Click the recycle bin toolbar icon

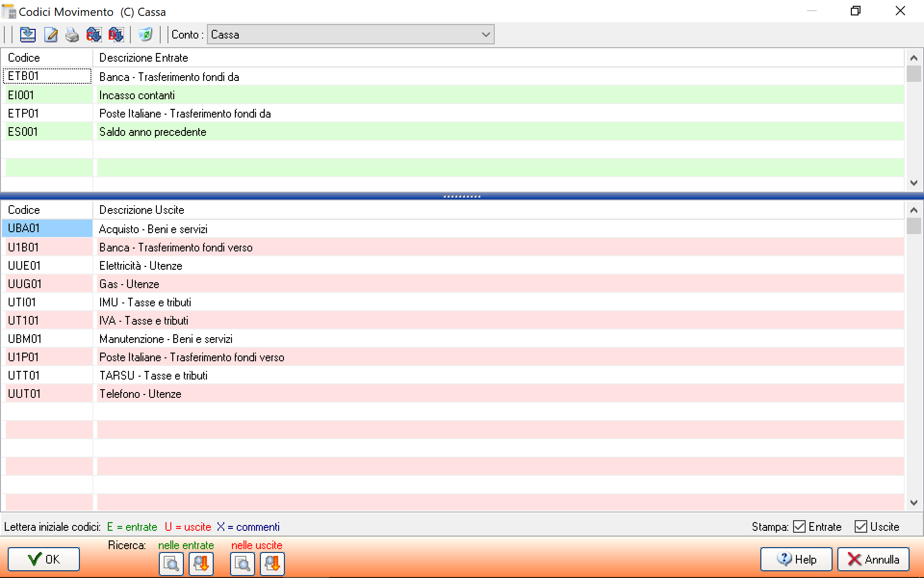145,35
